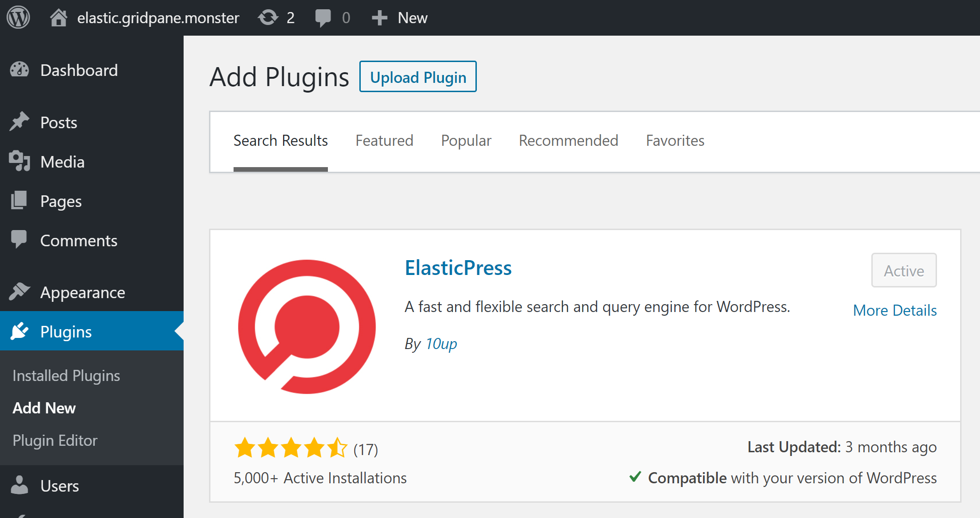Switch to the Popular tab
The height and width of the screenshot is (518, 980).
[466, 141]
